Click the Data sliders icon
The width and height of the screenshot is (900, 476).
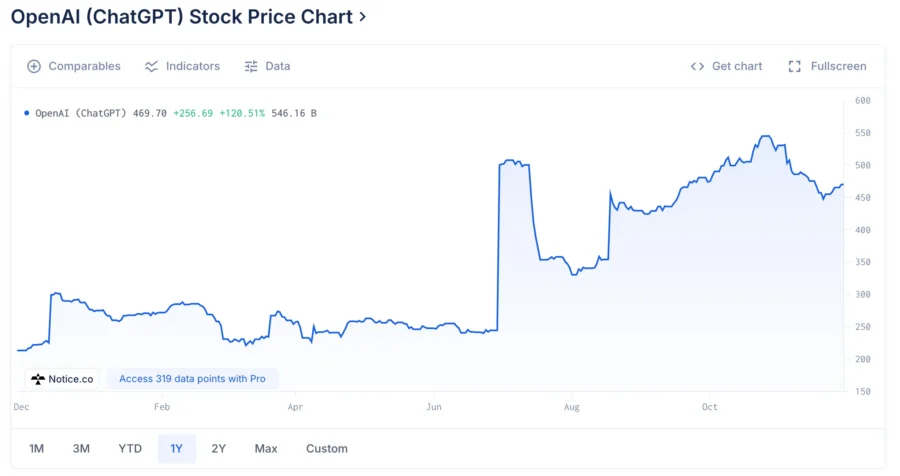click(x=251, y=67)
